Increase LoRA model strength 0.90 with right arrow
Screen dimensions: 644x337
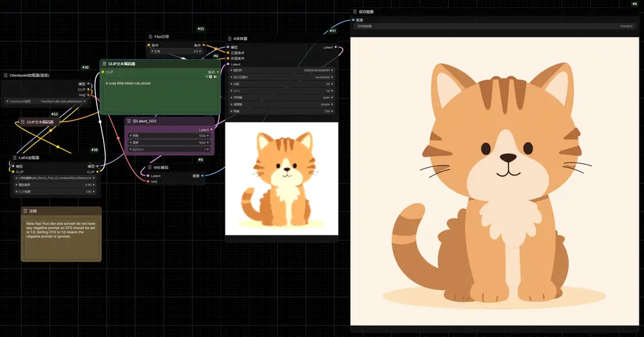pyautogui.click(x=94, y=185)
